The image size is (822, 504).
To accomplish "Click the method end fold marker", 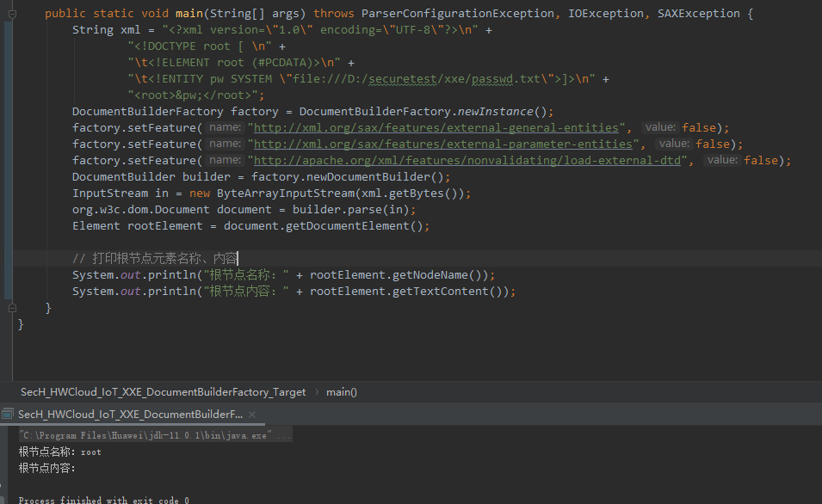I will coord(12,308).
